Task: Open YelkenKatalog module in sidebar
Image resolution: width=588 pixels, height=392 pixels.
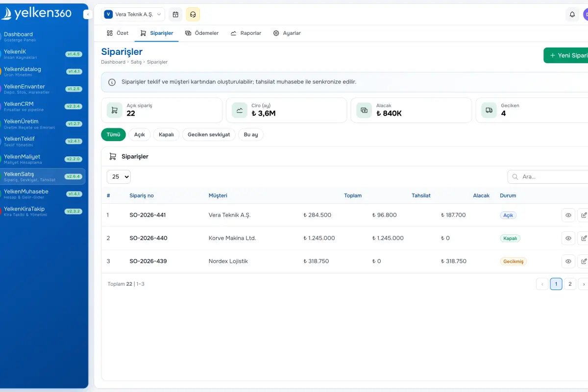Action: coord(43,72)
